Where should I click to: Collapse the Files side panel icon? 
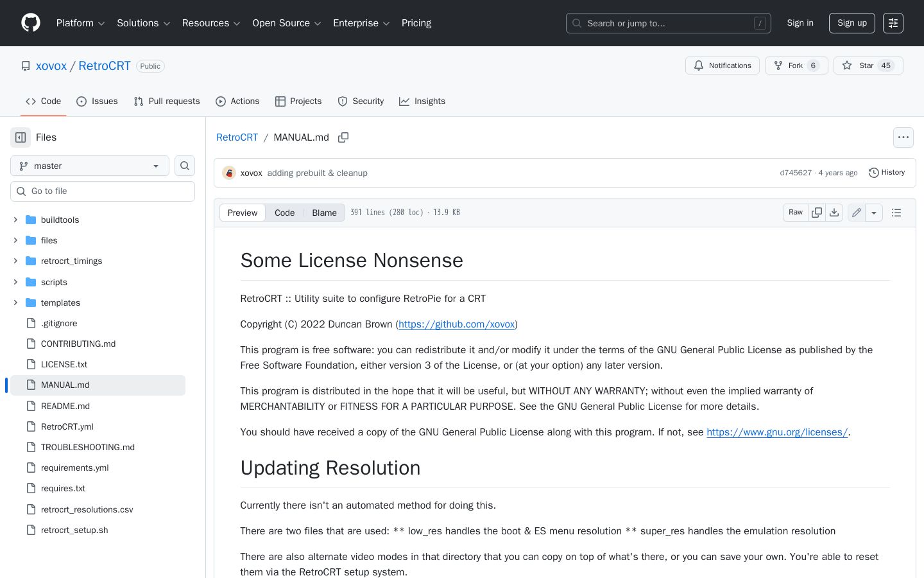coord(21,137)
